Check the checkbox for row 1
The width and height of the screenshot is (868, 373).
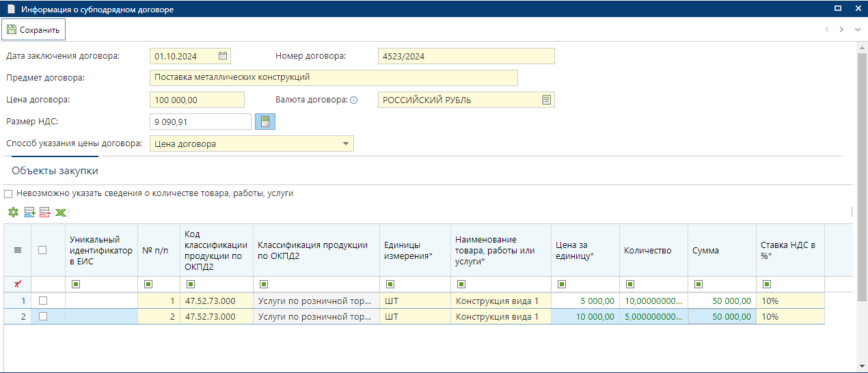(42, 301)
